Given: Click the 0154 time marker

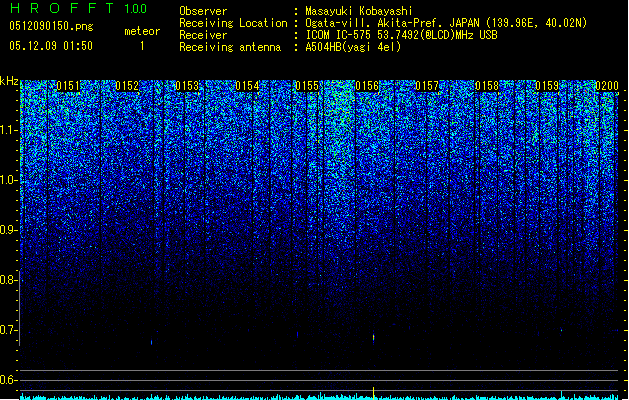Looking at the screenshot, I should (x=247, y=86).
